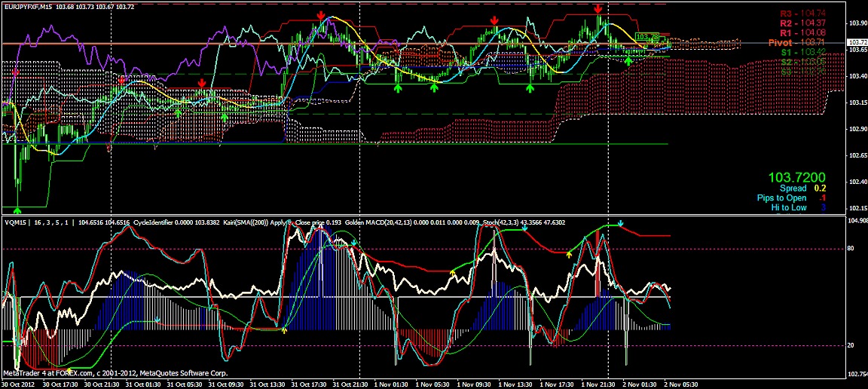Click the rightmost red sell arrow at chart top
Viewport: 868px width, 389px height.
598,8
